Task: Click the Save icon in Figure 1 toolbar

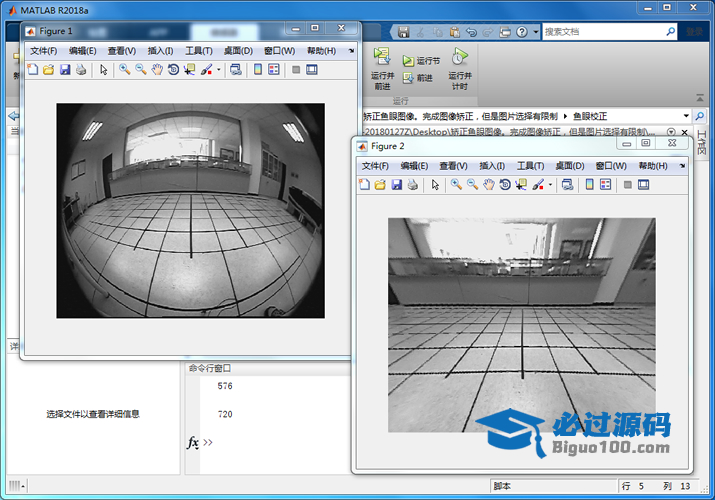Action: (65, 70)
